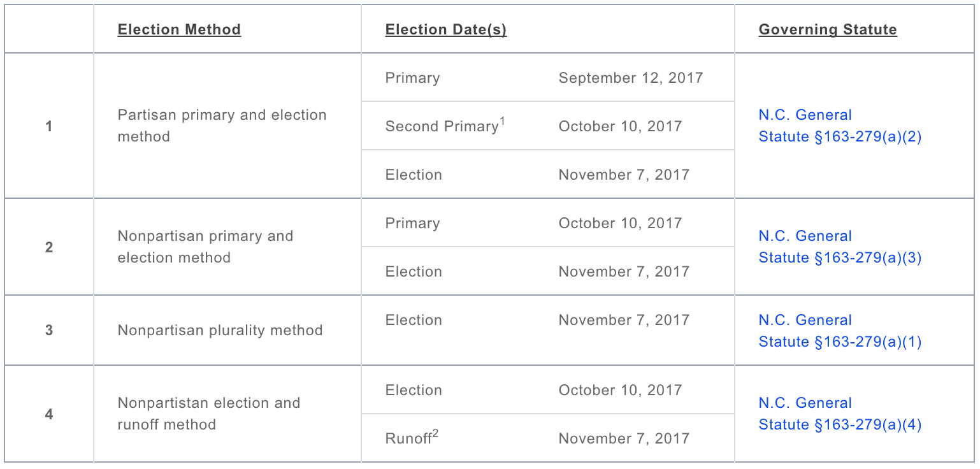Click the September 12, 2017 date

tap(630, 78)
